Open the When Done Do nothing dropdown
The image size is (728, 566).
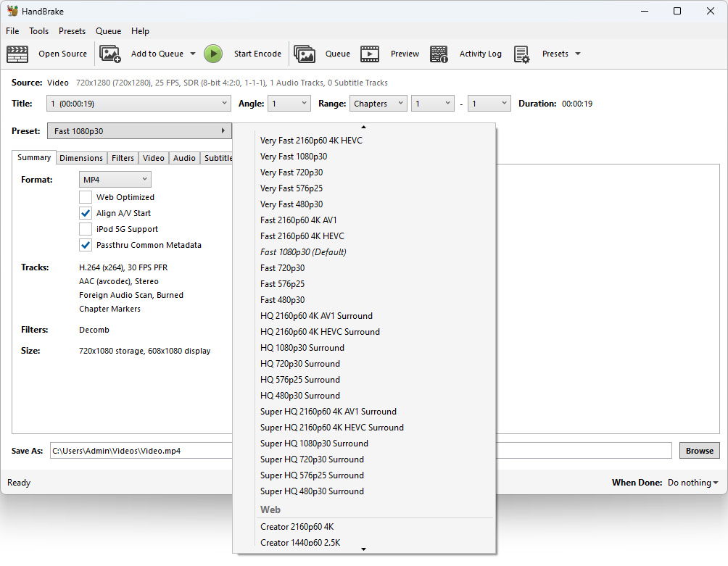(692, 483)
